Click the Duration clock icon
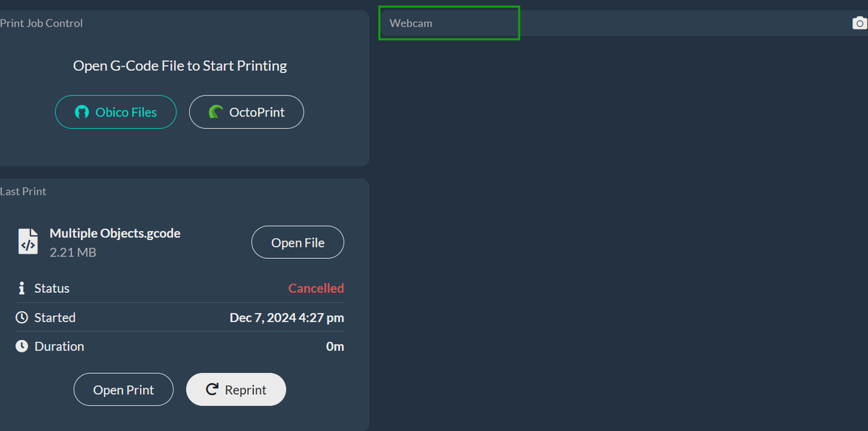 click(22, 346)
